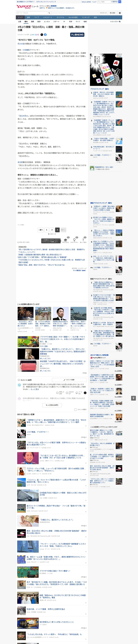
Task: Click the comment bubble icon showing 48
Action: 32,35
